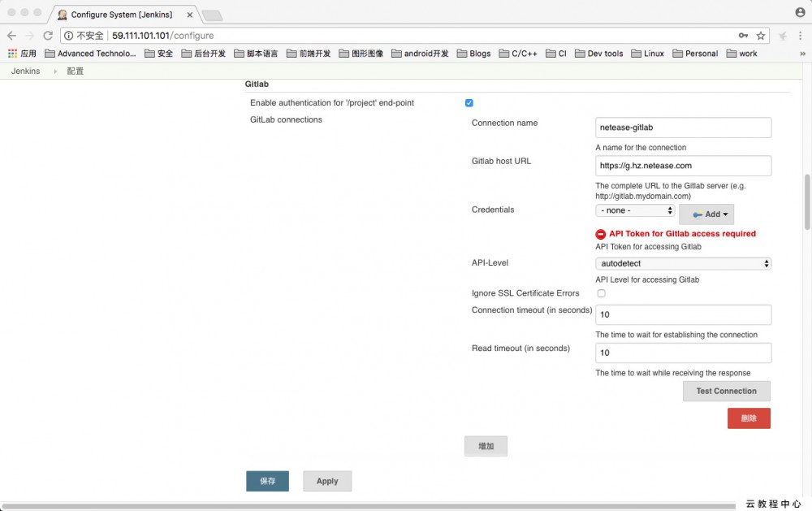Enable Ignore SSL Certificate Errors
812x511 pixels.
click(601, 293)
